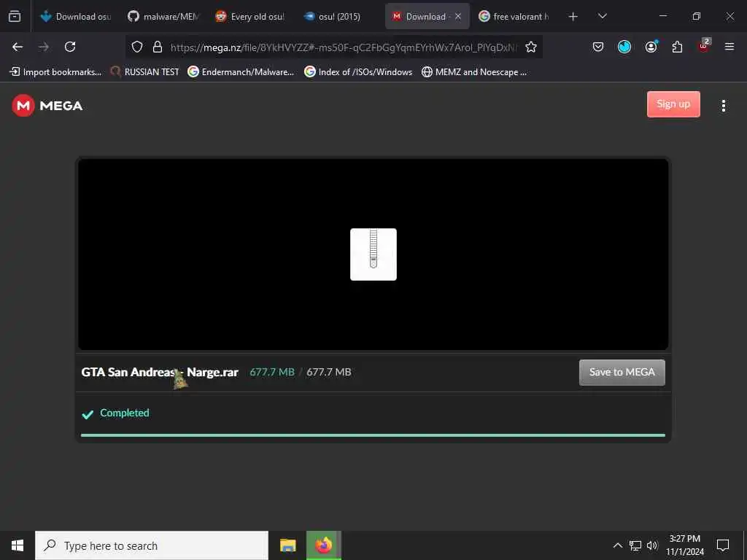The image size is (747, 560).
Task: Save page to Pocket
Action: [x=598, y=47]
